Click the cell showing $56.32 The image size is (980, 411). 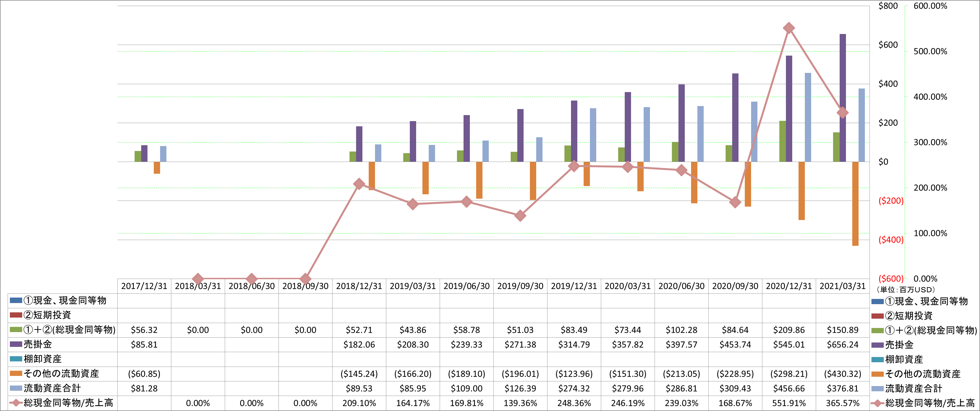(144, 330)
